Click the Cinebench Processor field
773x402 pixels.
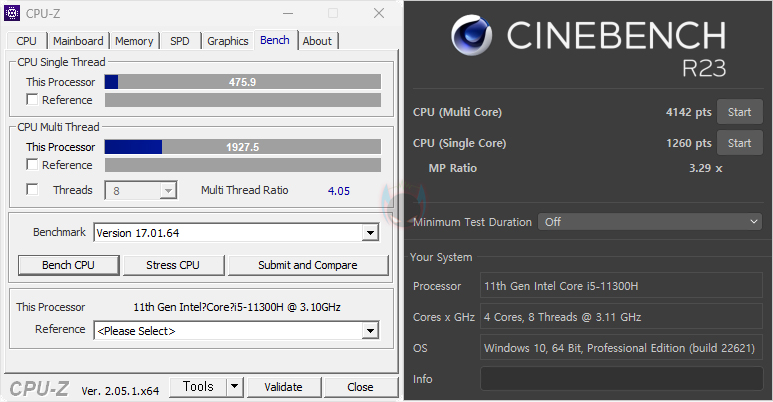coord(621,286)
